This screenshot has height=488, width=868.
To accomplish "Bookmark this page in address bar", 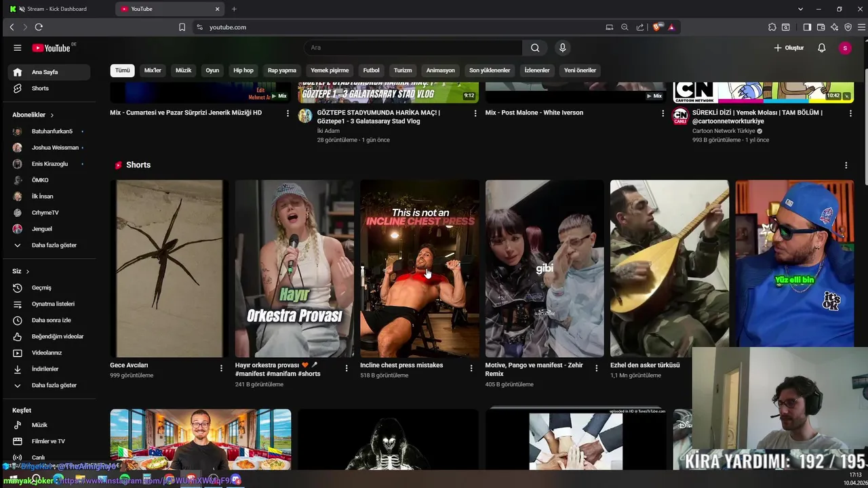I will 182,27.
